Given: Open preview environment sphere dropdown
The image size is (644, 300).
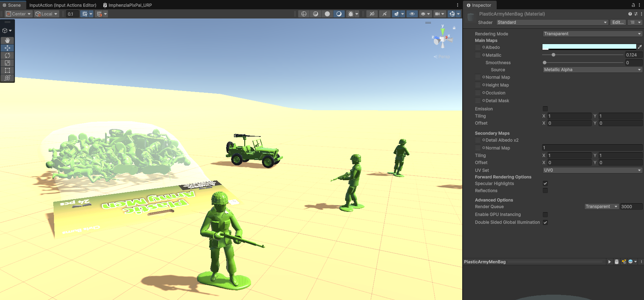Looking at the screenshot, I should click(632, 262).
